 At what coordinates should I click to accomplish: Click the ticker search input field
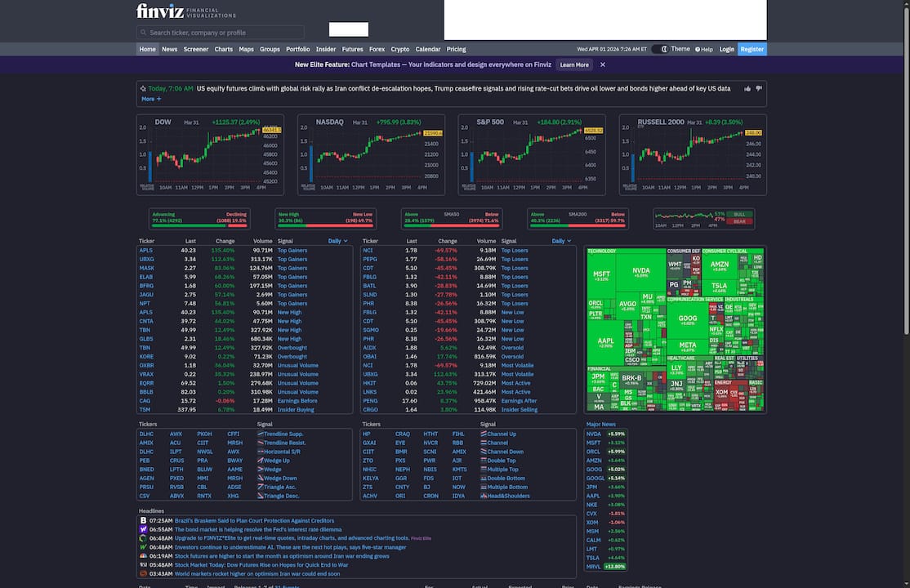tap(221, 33)
